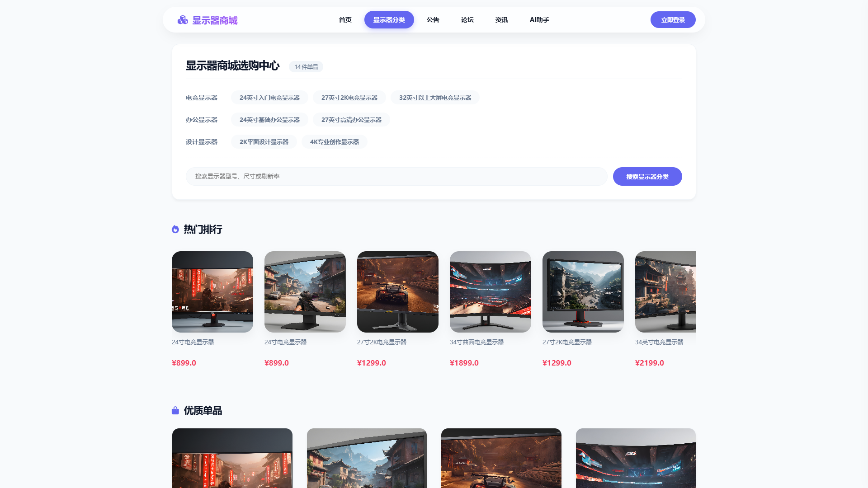Select the 24英寸基础办公显示器 tag
The height and width of the screenshot is (488, 868).
pos(269,120)
